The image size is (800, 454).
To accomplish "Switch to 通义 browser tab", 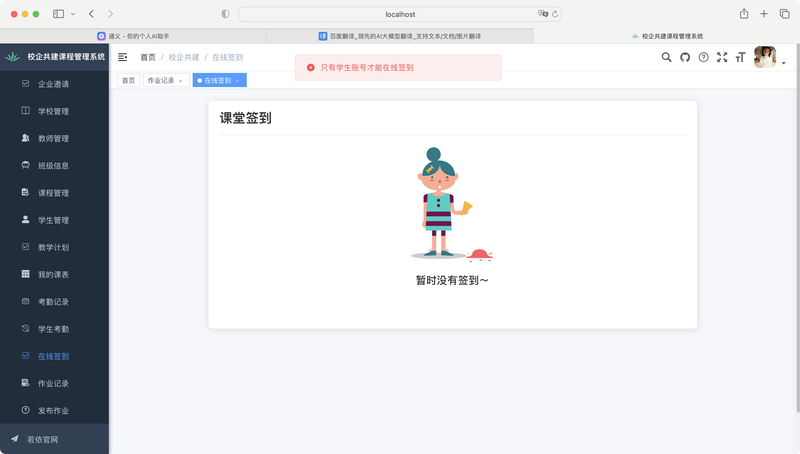I will click(133, 36).
